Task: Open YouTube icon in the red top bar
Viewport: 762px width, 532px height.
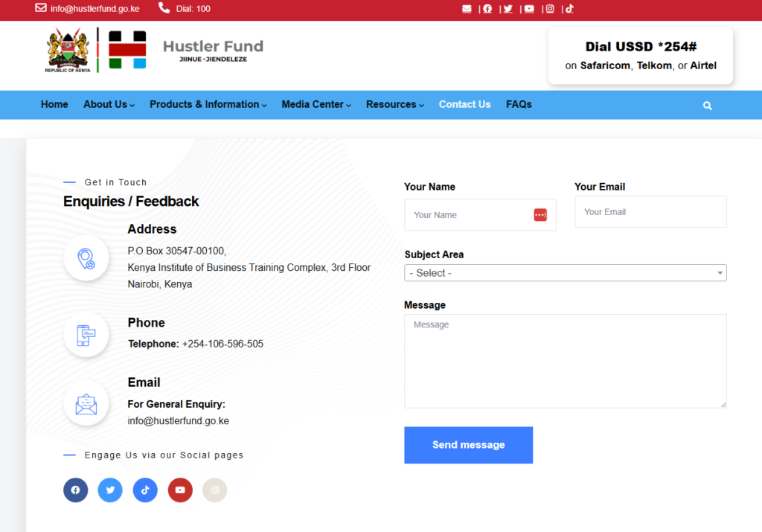Action: (529, 9)
